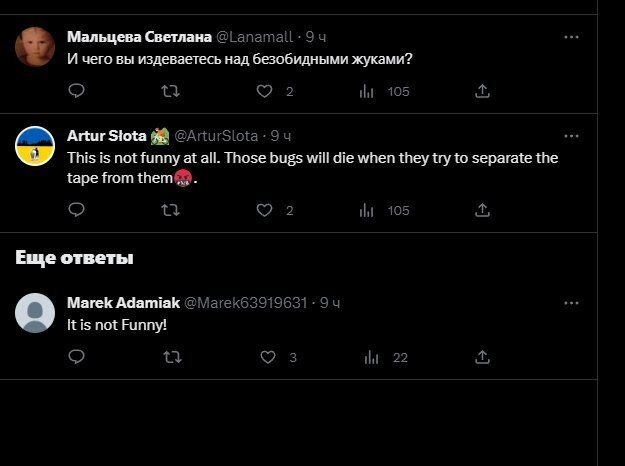The width and height of the screenshot is (625, 466).
Task: Share Marek Adamiak's tweet
Action: [482, 357]
